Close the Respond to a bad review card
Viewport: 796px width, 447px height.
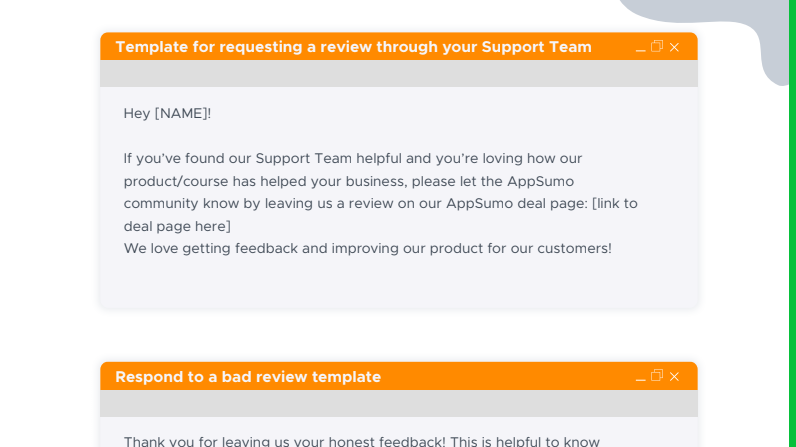click(x=674, y=376)
